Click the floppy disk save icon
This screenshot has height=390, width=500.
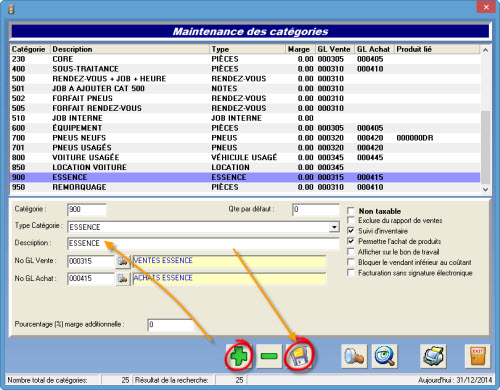point(299,356)
